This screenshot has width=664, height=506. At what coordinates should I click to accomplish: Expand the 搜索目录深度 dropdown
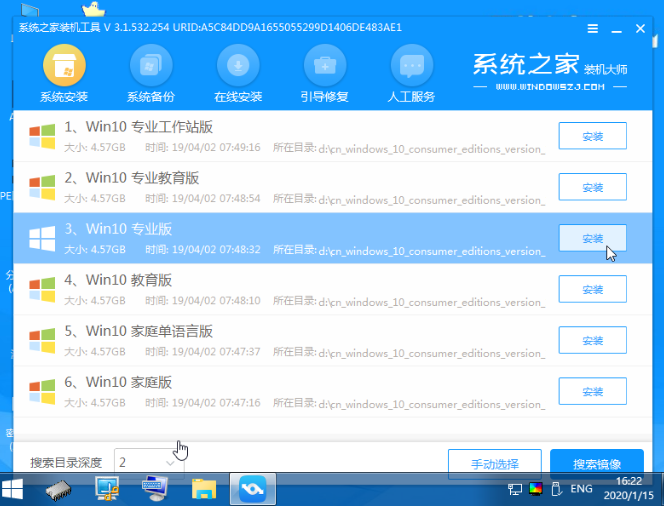tap(172, 462)
